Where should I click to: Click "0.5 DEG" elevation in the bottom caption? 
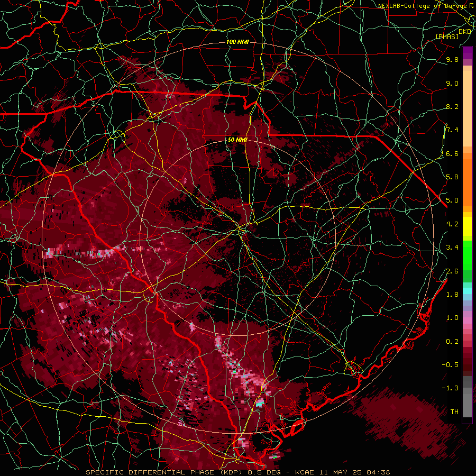(264, 472)
